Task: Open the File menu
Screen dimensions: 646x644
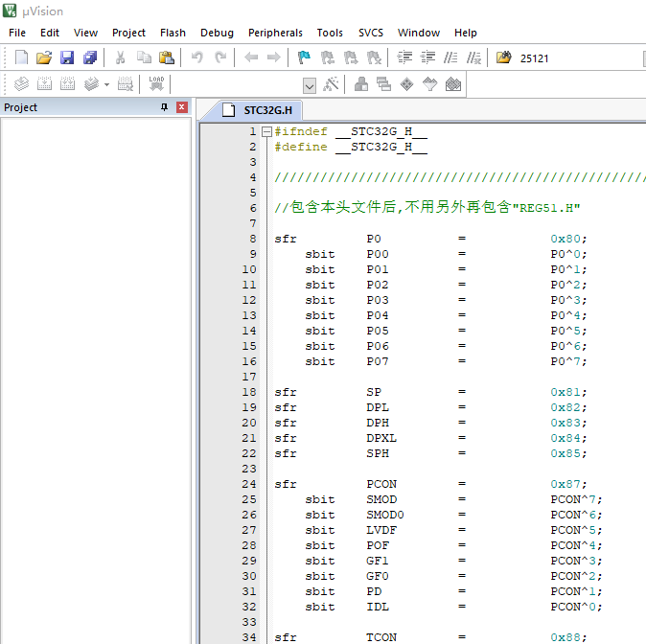Action: coord(17,33)
